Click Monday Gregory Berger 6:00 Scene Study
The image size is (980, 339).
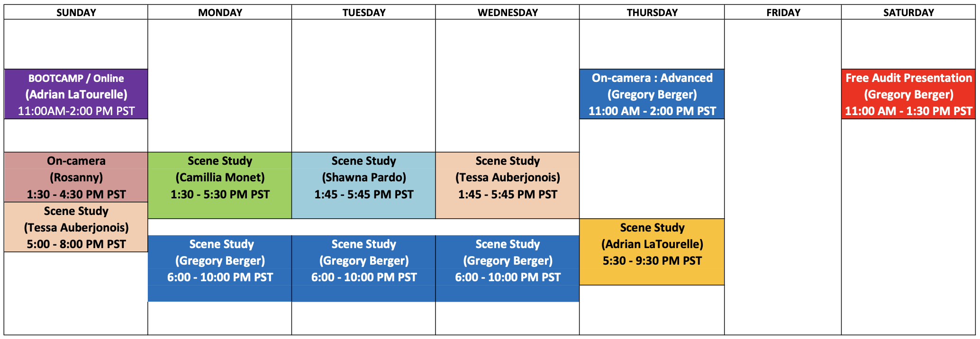pos(220,268)
